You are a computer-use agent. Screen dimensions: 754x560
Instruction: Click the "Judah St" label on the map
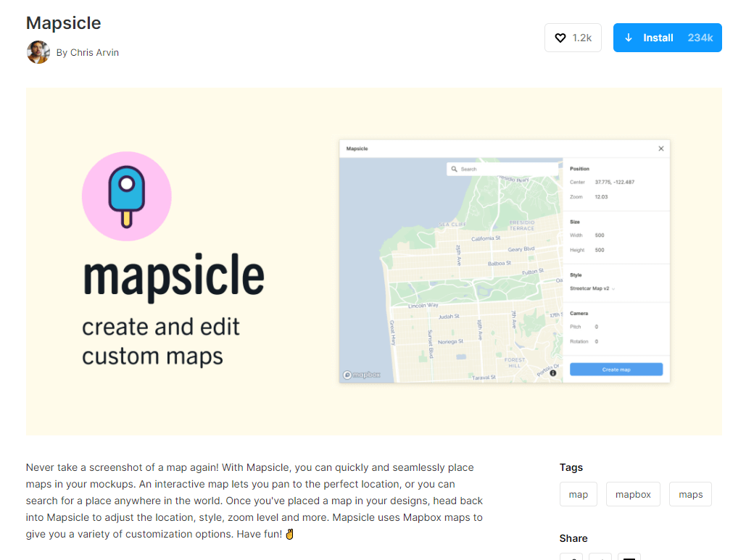pos(449,317)
